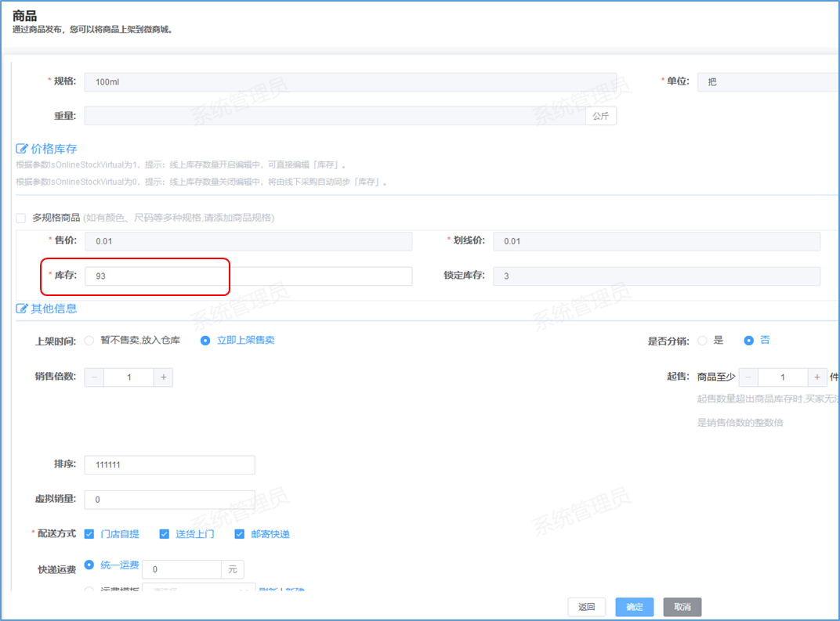
Task: Click the 统一运费 amount field
Action: (182, 569)
